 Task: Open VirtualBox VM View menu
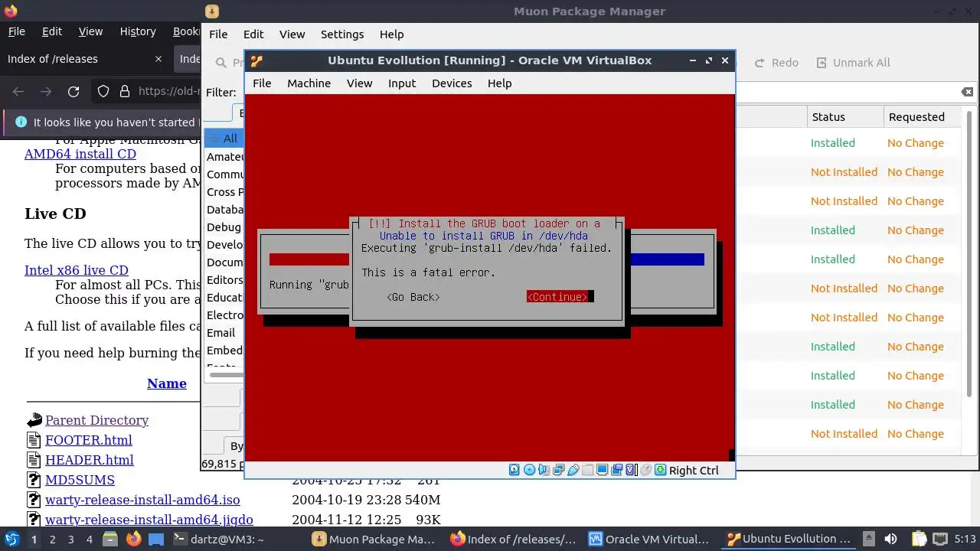click(360, 83)
